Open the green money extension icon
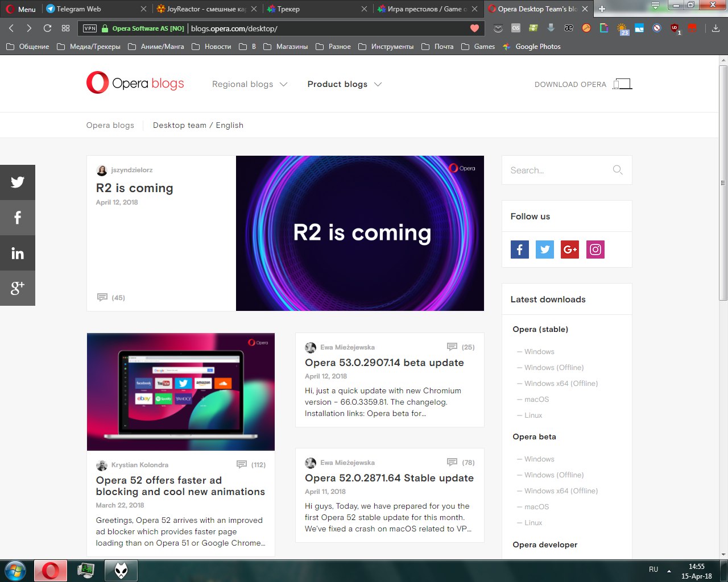Screen dimensions: 728x582 [533, 28]
